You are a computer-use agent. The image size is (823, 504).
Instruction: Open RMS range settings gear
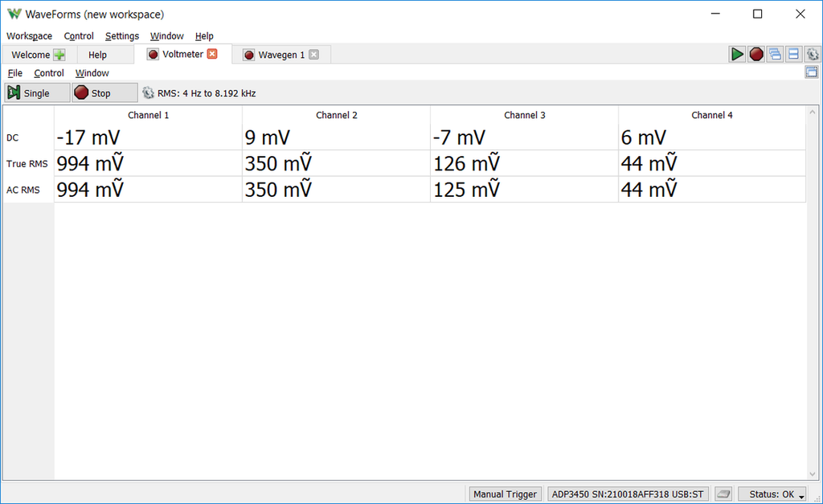(x=148, y=93)
